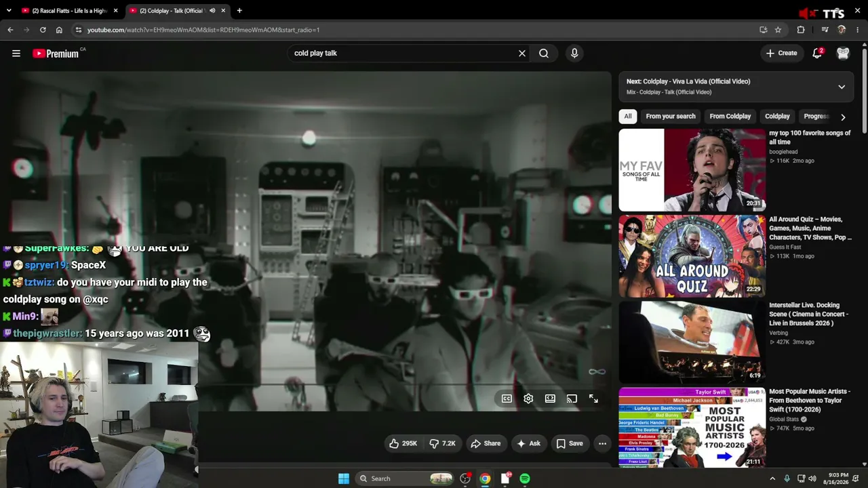The height and width of the screenshot is (488, 868).
Task: Click the taskbar Search box
Action: point(405,479)
